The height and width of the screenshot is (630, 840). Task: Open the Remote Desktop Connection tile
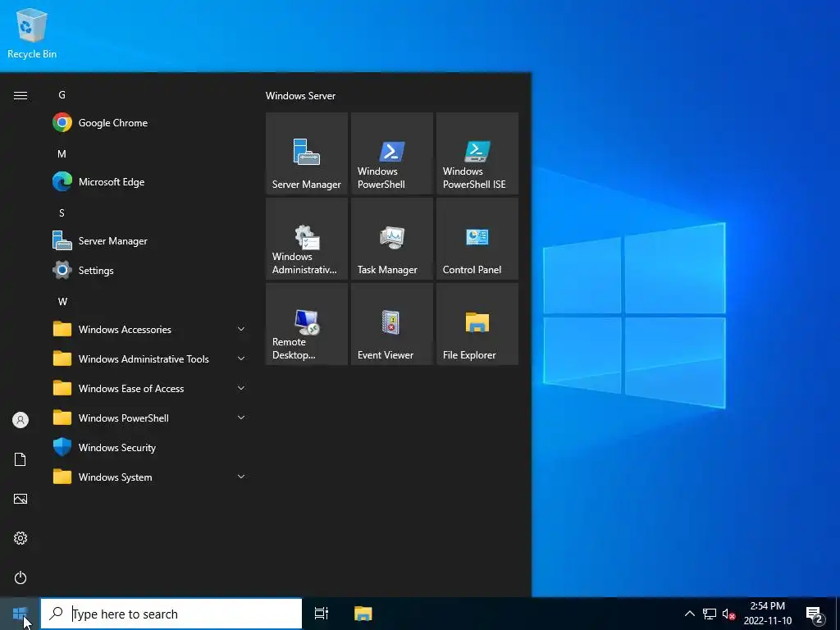[307, 323]
